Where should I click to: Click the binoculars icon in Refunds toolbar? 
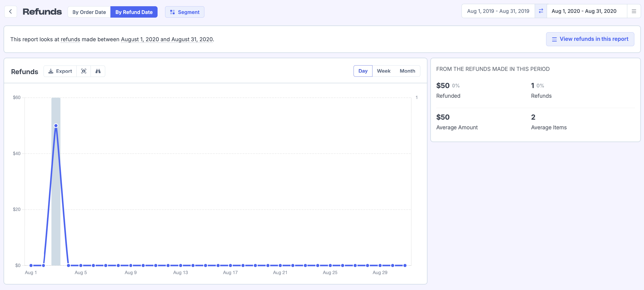(x=98, y=71)
